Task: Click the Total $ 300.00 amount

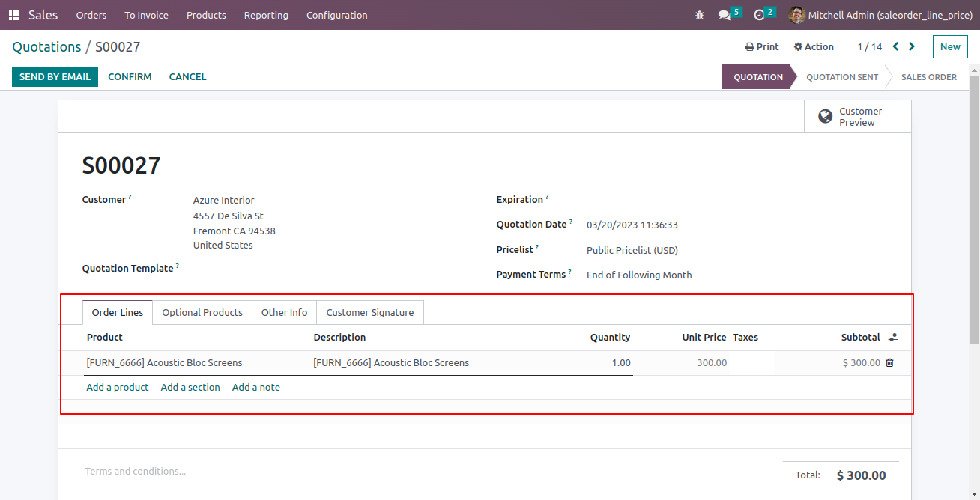Action: click(x=862, y=475)
